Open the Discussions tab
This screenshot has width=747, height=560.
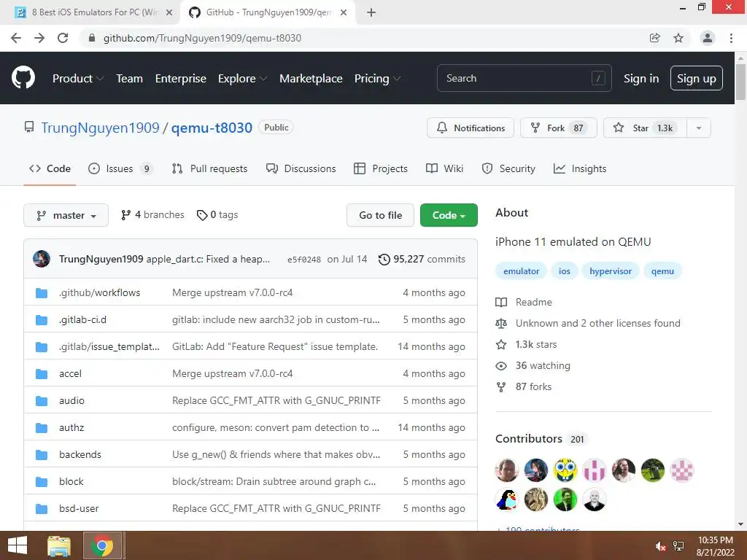coord(301,168)
